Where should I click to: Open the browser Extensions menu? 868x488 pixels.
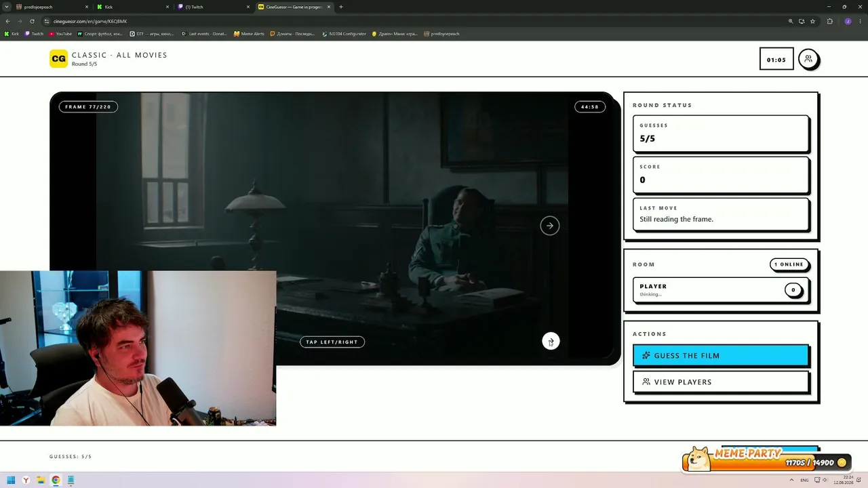pyautogui.click(x=830, y=21)
